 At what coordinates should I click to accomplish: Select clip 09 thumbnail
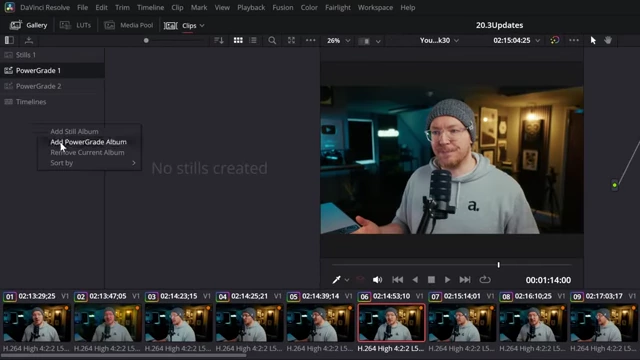[604, 322]
